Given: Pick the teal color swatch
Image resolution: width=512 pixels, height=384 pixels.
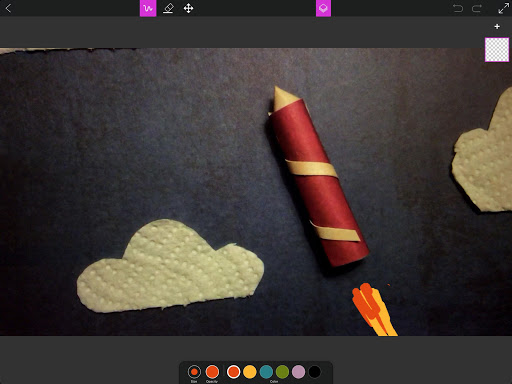Looking at the screenshot, I should [x=266, y=372].
